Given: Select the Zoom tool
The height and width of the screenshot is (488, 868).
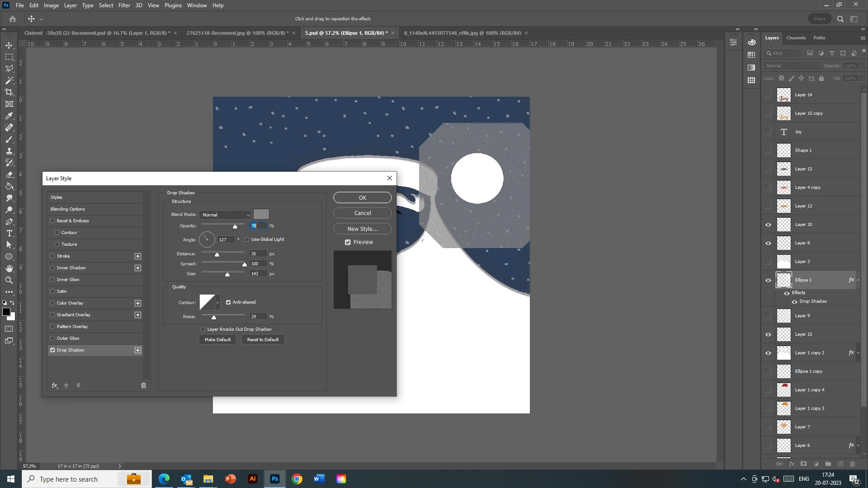Looking at the screenshot, I should tap(9, 280).
